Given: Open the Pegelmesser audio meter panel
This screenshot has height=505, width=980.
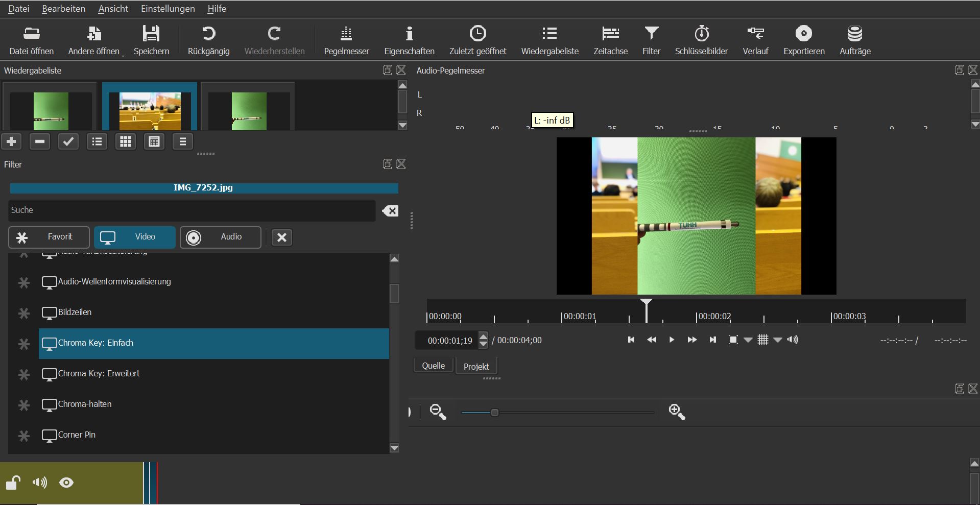Looking at the screenshot, I should pyautogui.click(x=346, y=40).
